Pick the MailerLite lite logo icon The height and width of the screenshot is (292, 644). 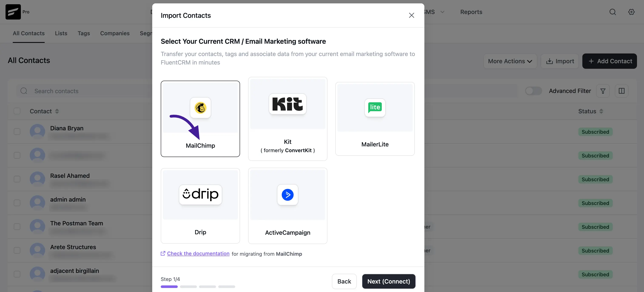375,108
